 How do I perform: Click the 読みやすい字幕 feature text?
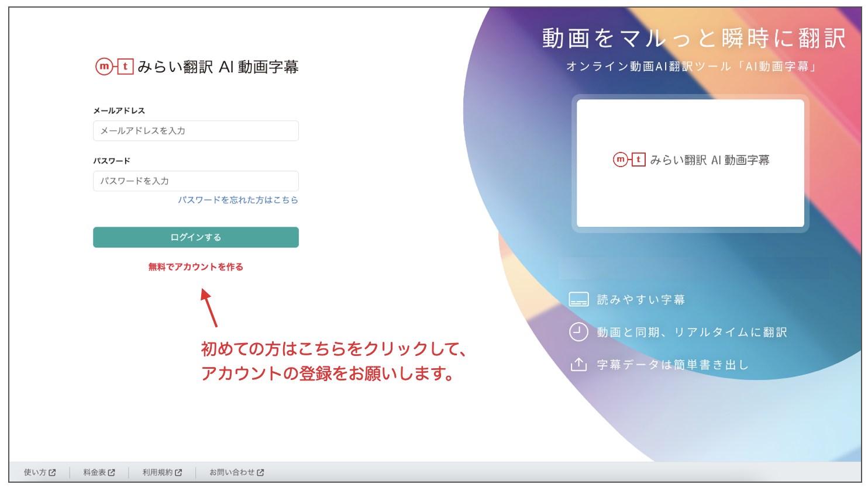[640, 300]
